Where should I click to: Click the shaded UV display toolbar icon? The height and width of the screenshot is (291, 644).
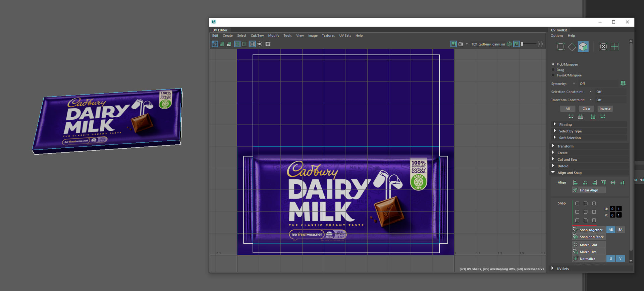(x=222, y=44)
